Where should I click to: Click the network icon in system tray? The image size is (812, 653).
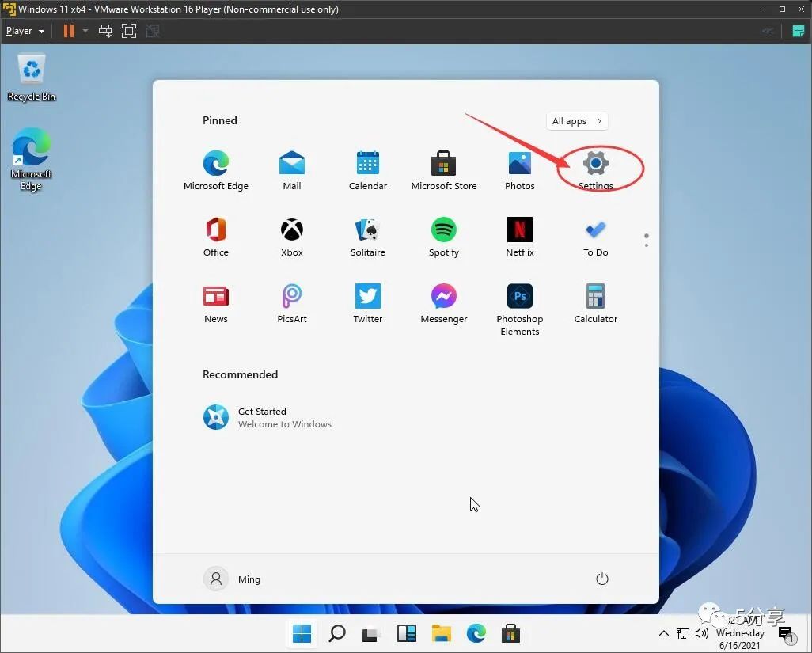coord(683,632)
